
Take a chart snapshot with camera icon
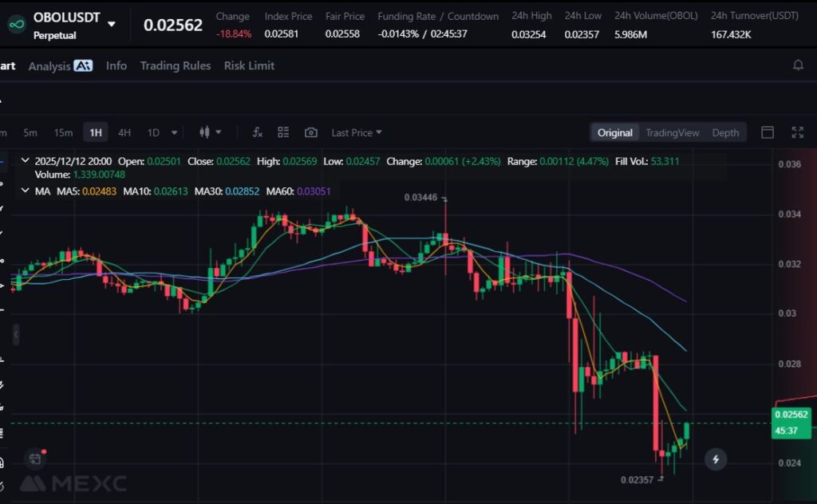[x=311, y=132]
